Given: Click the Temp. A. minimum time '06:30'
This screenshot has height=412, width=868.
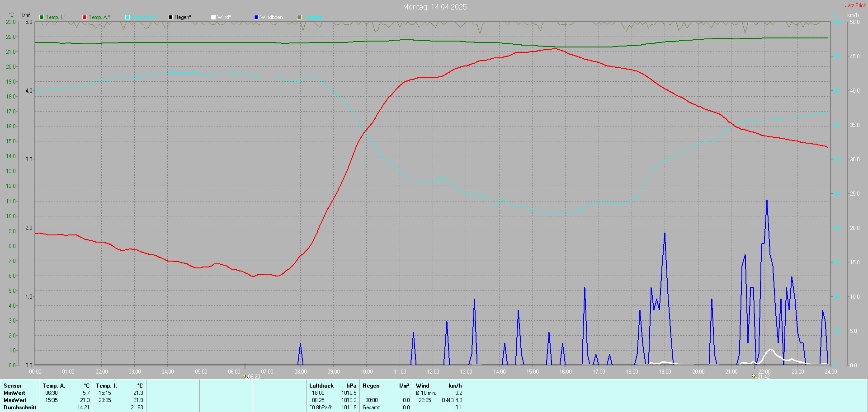Looking at the screenshot, I should pyautogui.click(x=52, y=393).
